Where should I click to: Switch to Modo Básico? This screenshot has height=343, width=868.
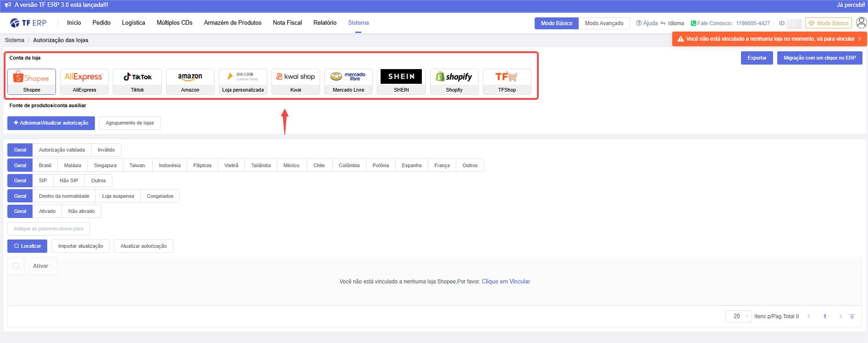[556, 23]
